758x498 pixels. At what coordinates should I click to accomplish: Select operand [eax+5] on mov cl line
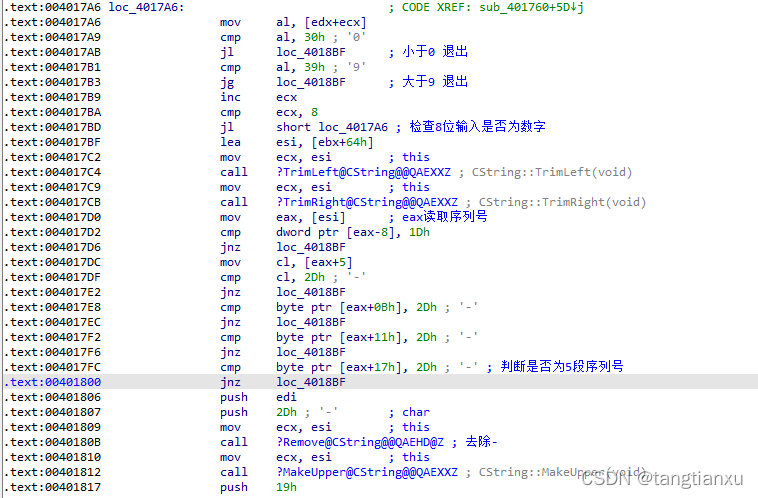(x=328, y=262)
